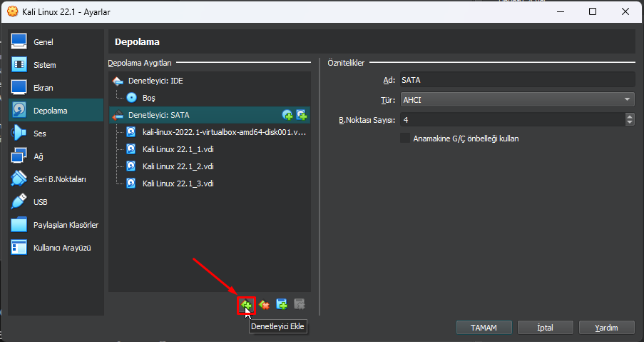Decrease the B.Noktası Sayısı value
644x342 pixels.
click(630, 123)
